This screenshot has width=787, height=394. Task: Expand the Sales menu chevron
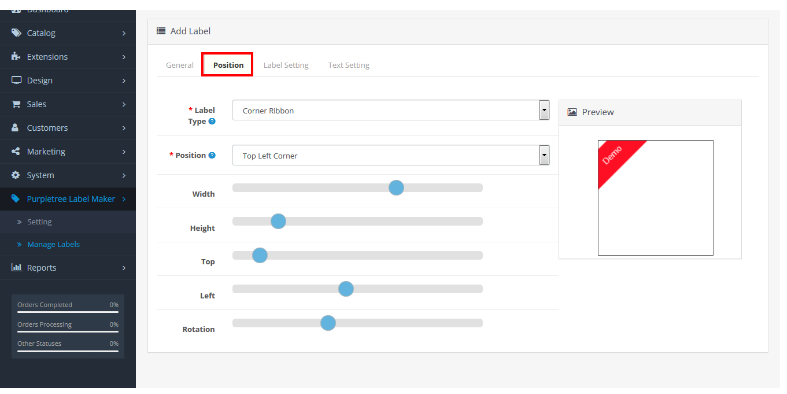tap(123, 104)
